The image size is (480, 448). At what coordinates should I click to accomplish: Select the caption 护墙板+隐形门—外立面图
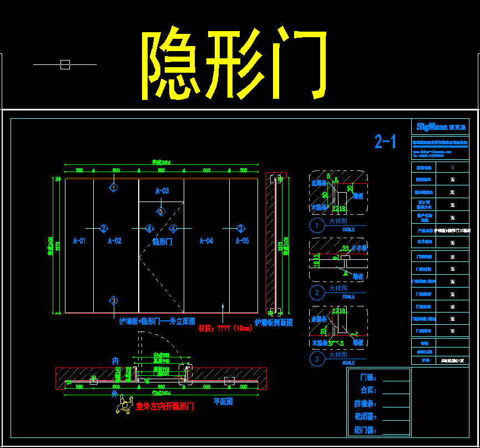pyautogui.click(x=157, y=321)
